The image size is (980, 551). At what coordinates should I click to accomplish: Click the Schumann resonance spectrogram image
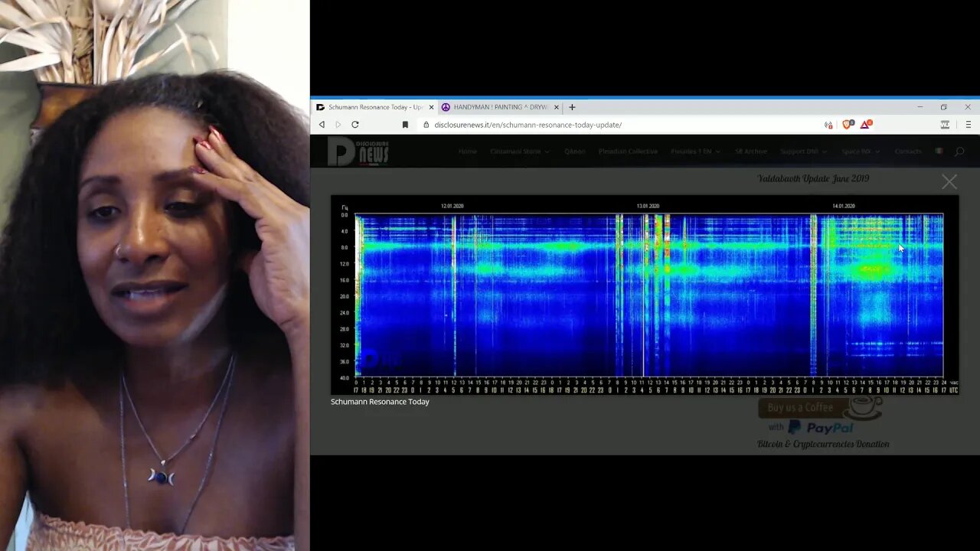pyautogui.click(x=645, y=295)
